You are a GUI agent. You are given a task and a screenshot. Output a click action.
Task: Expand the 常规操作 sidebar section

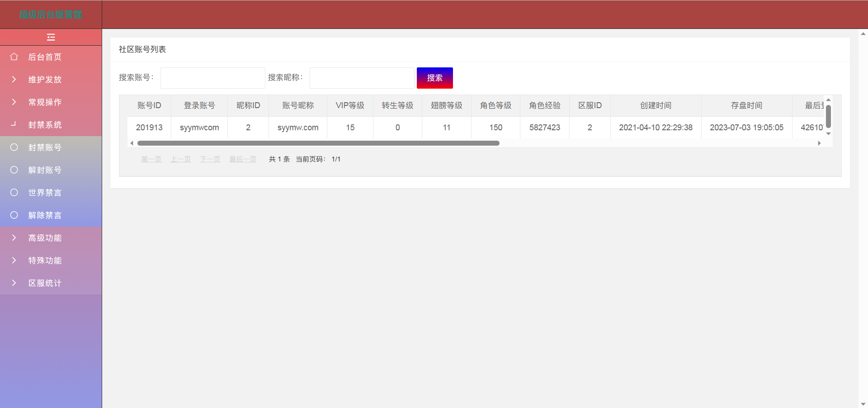45,102
